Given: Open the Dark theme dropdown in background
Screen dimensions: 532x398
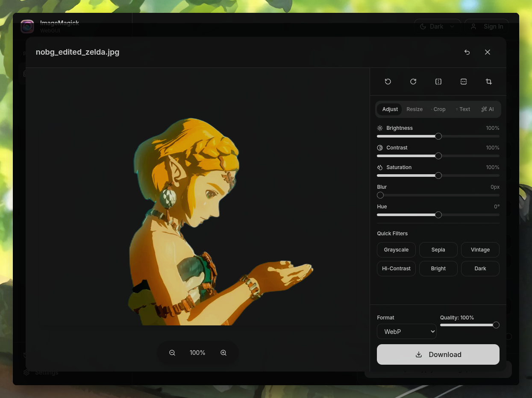Looking at the screenshot, I should coord(437,26).
